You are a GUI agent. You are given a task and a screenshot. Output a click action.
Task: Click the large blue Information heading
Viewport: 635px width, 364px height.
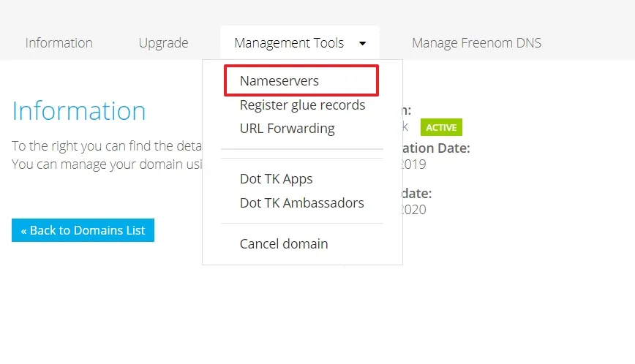pyautogui.click(x=78, y=111)
